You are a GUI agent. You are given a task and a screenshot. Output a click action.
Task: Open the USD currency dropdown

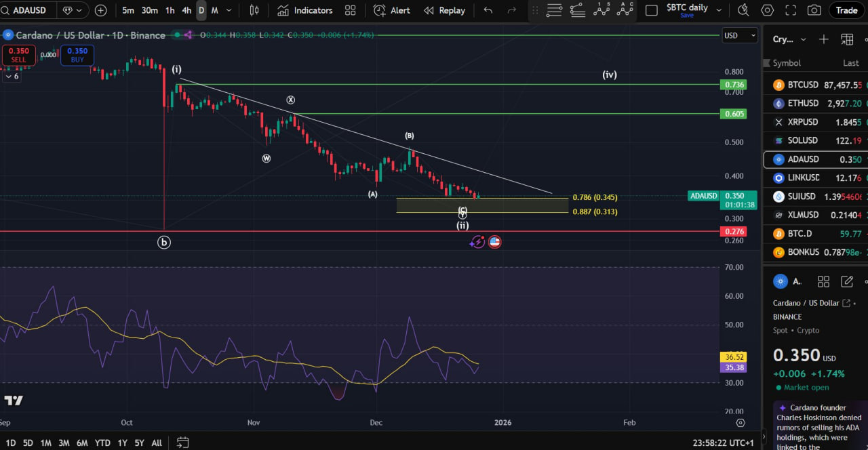coord(739,35)
